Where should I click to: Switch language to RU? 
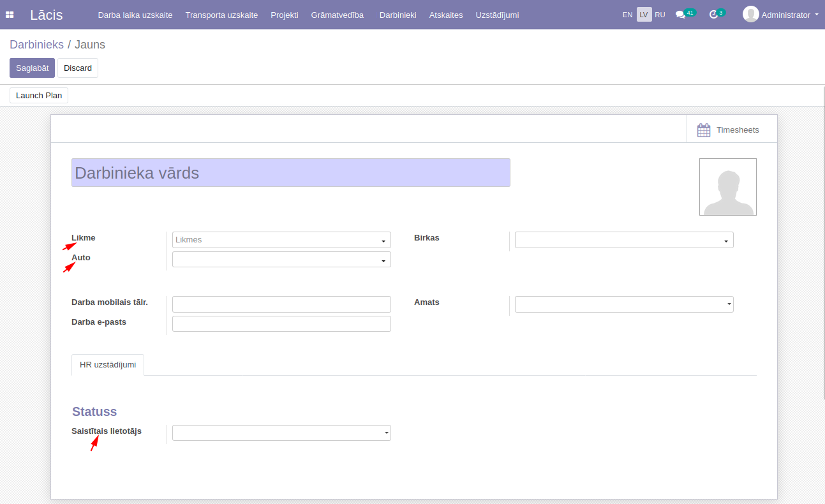tap(660, 15)
